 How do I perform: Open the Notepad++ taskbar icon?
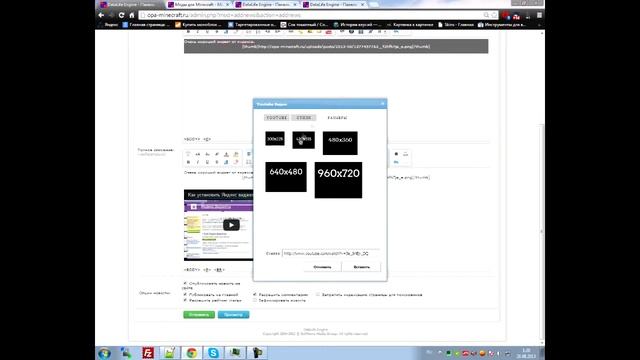[169, 353]
